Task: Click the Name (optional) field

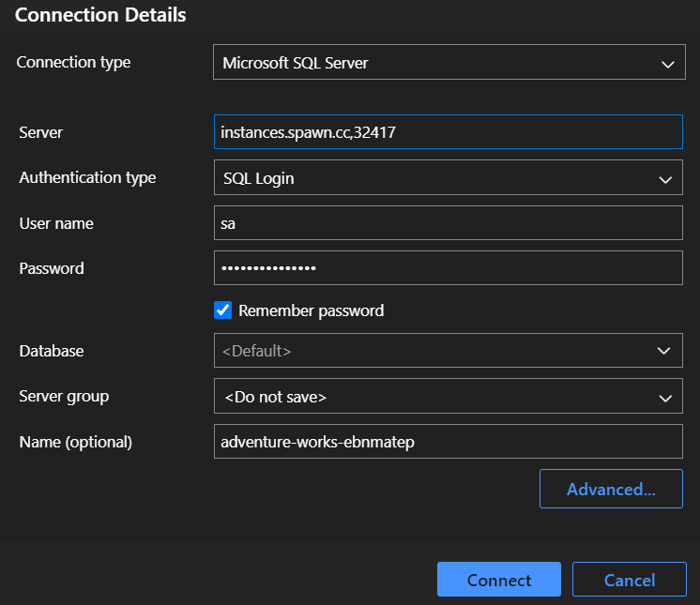Action: click(449, 441)
